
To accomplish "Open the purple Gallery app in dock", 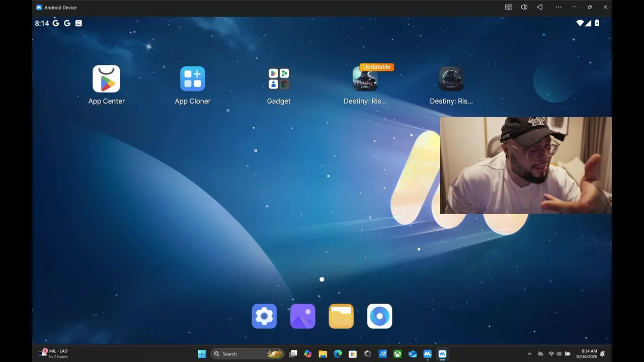I will [x=303, y=316].
